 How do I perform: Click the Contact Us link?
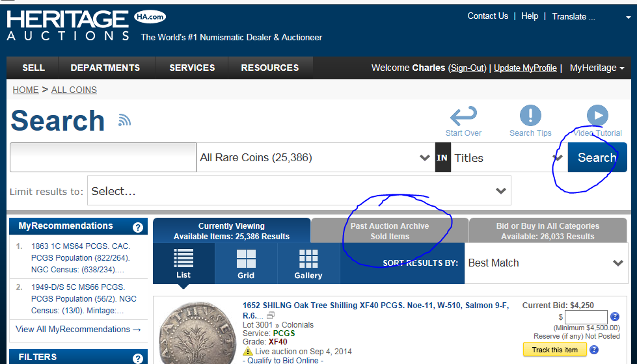tap(487, 16)
